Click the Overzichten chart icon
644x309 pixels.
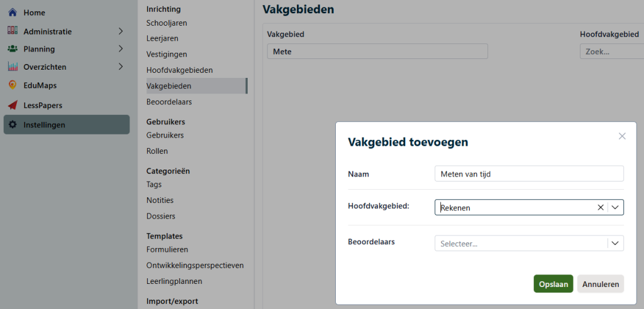(13, 67)
